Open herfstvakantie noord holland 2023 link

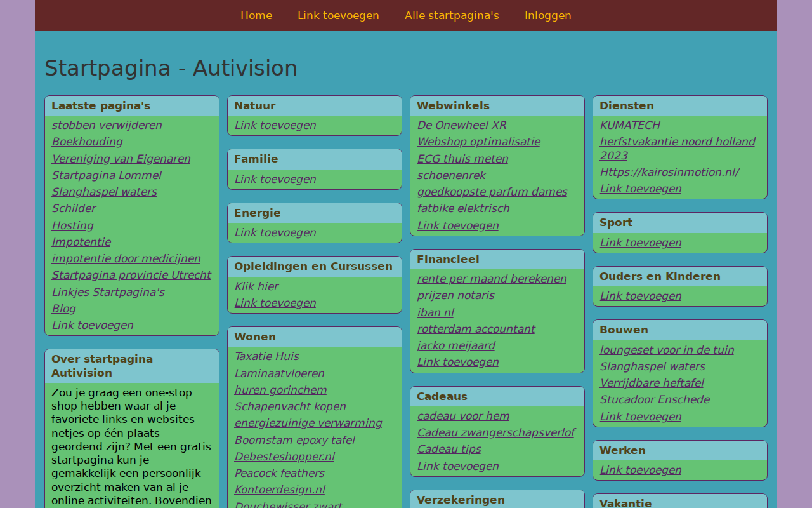(x=678, y=149)
